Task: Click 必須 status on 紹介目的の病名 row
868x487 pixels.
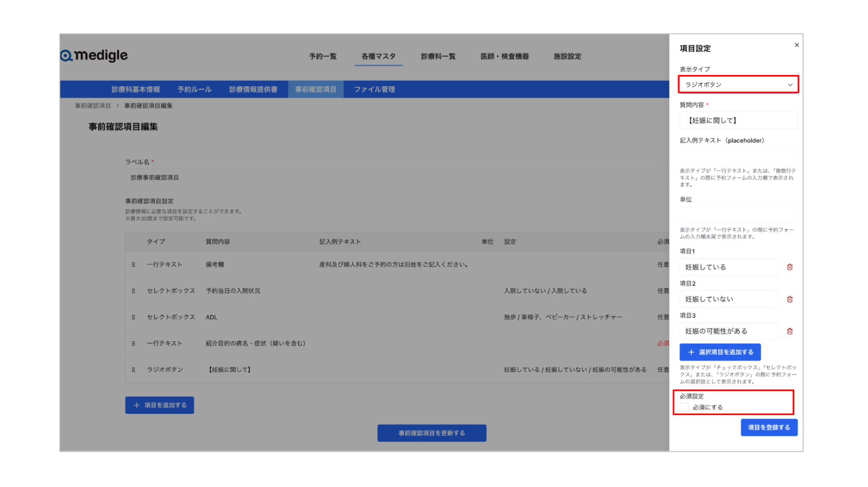Action: click(664, 343)
